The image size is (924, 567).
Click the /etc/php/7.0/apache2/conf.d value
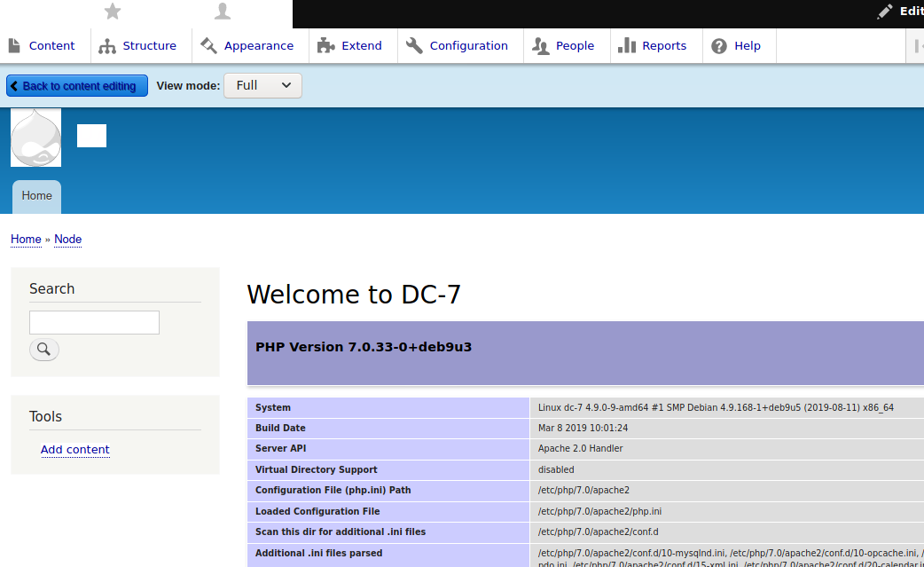(x=599, y=532)
